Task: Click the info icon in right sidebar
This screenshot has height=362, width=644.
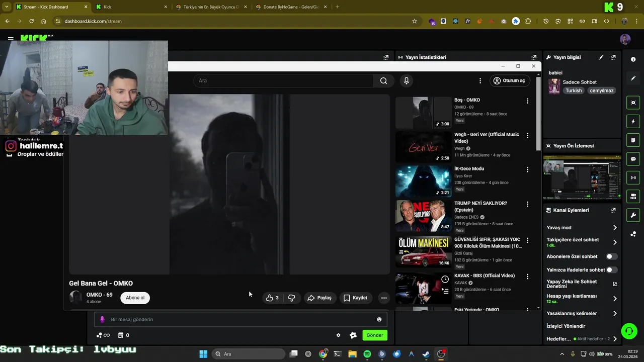Action: tap(633, 59)
